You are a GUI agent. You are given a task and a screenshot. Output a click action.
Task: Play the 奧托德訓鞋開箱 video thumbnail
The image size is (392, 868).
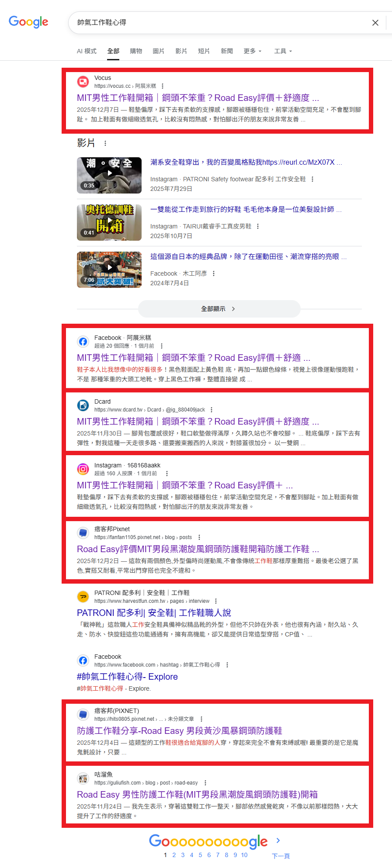(109, 222)
